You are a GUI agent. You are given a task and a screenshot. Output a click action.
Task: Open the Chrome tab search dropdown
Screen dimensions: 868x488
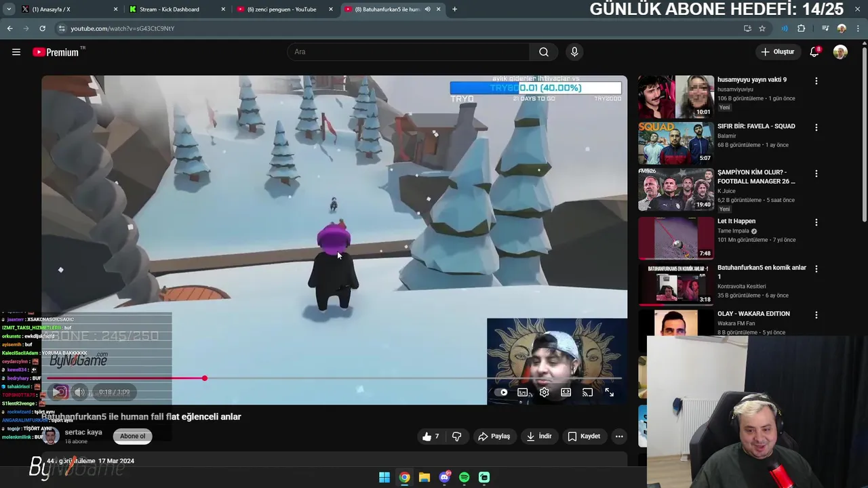[9, 9]
